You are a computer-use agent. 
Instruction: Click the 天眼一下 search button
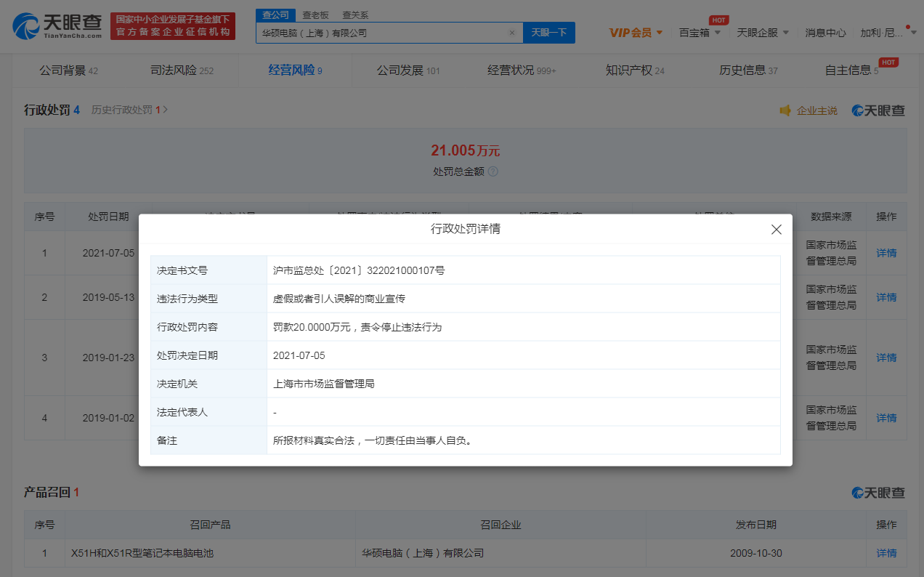pos(549,33)
